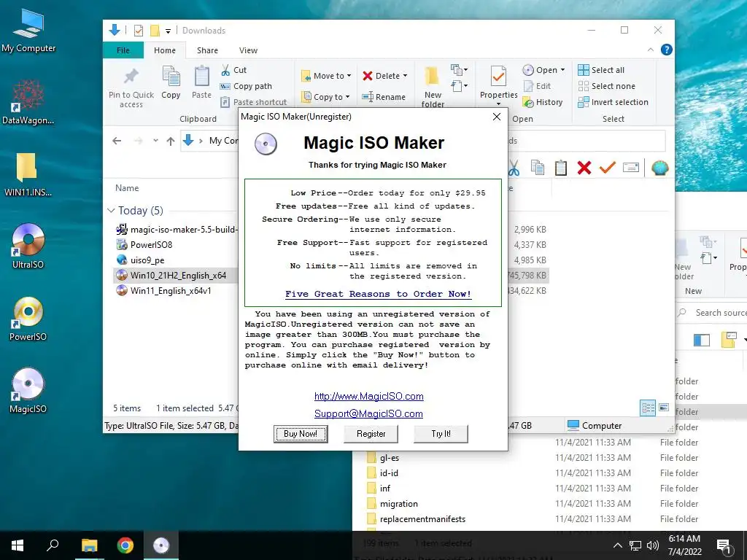The image size is (747, 560).
Task: Click the Name column header
Action: point(127,188)
